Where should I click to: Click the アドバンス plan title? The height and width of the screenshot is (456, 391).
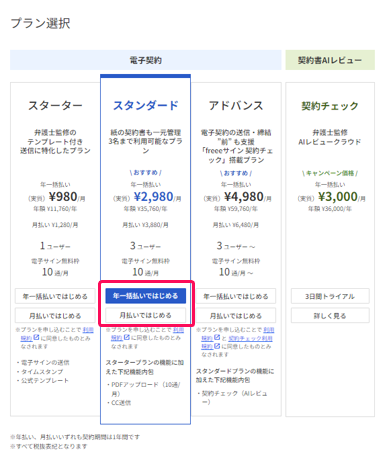pos(236,106)
